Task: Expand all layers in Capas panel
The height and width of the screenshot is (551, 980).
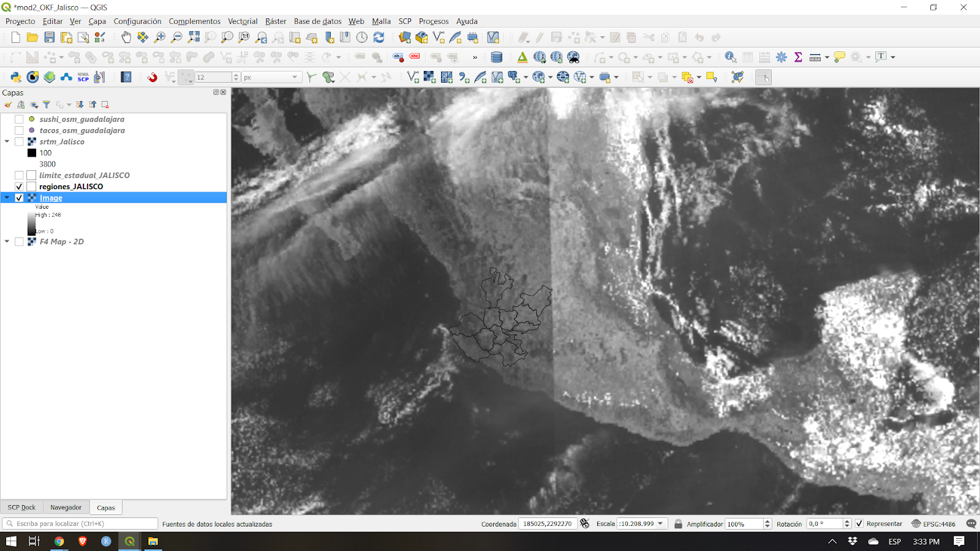Action: pos(80,105)
